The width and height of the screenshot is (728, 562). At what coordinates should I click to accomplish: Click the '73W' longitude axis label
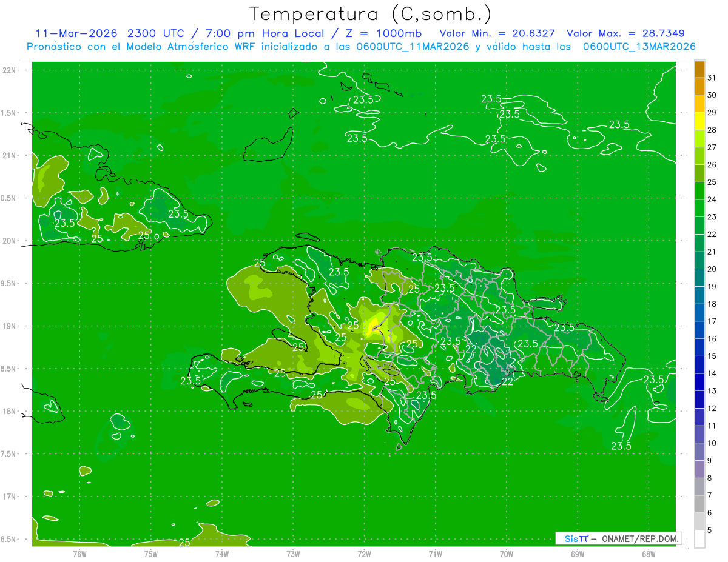point(293,554)
